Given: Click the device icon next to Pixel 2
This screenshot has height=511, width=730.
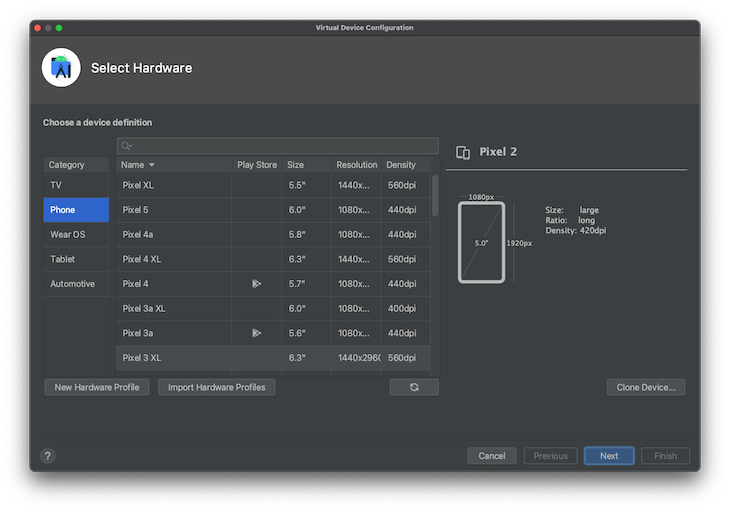Looking at the screenshot, I should [463, 152].
